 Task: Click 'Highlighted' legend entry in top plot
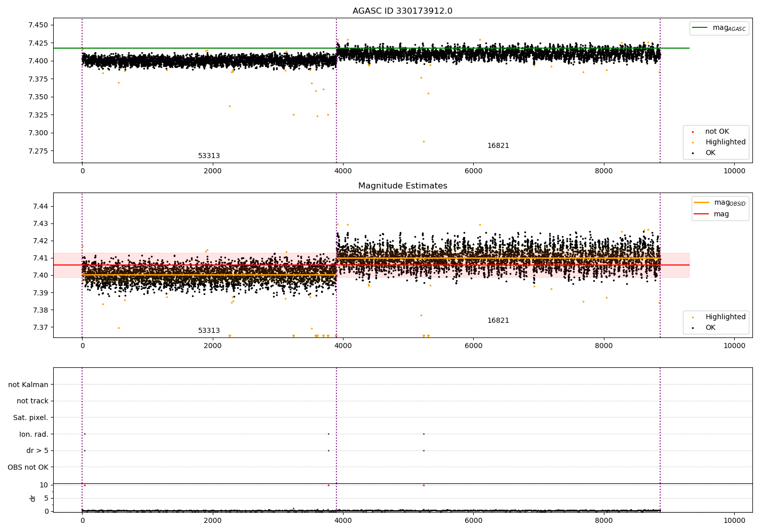coord(719,142)
